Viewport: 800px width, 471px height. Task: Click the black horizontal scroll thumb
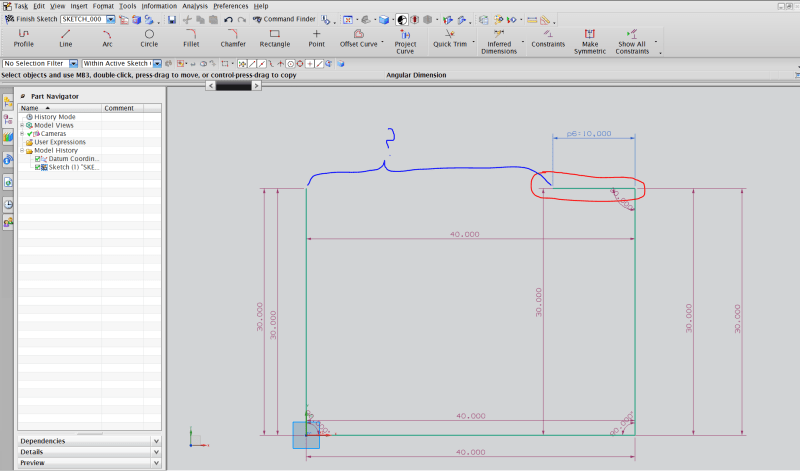pyautogui.click(x=234, y=86)
